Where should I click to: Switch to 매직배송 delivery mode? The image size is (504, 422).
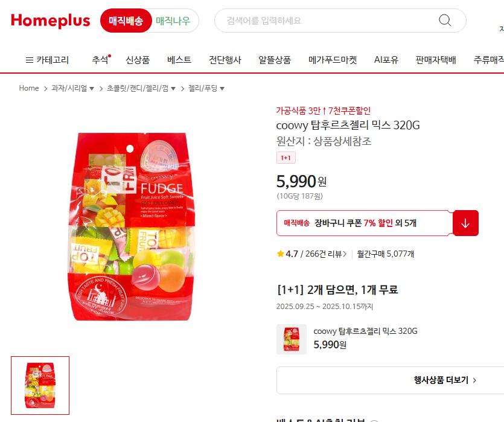pyautogui.click(x=126, y=21)
